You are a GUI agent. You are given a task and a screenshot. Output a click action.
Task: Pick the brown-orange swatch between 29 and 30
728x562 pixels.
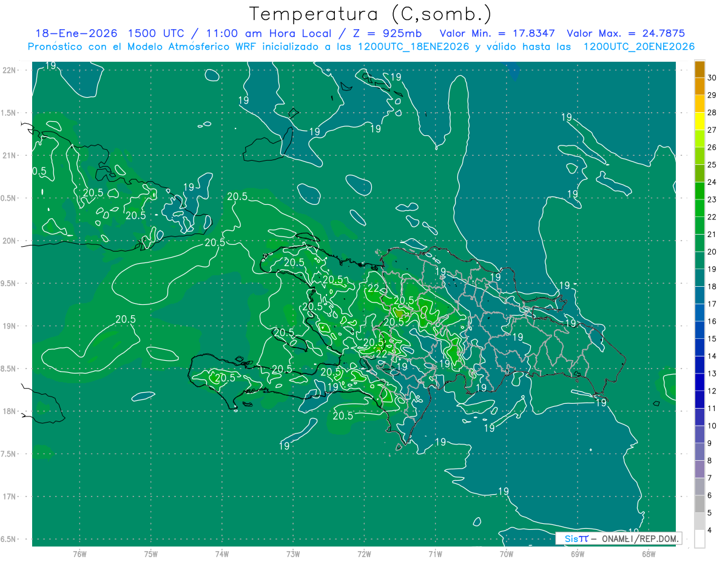pyautogui.click(x=700, y=86)
